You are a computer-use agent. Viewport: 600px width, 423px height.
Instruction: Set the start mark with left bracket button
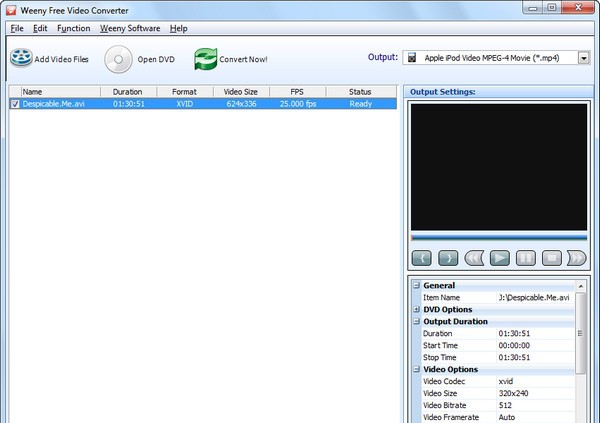[422, 258]
